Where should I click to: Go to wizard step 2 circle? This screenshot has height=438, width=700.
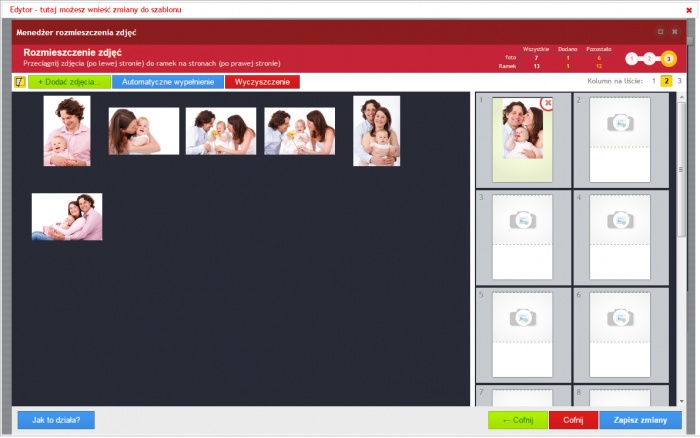point(650,59)
